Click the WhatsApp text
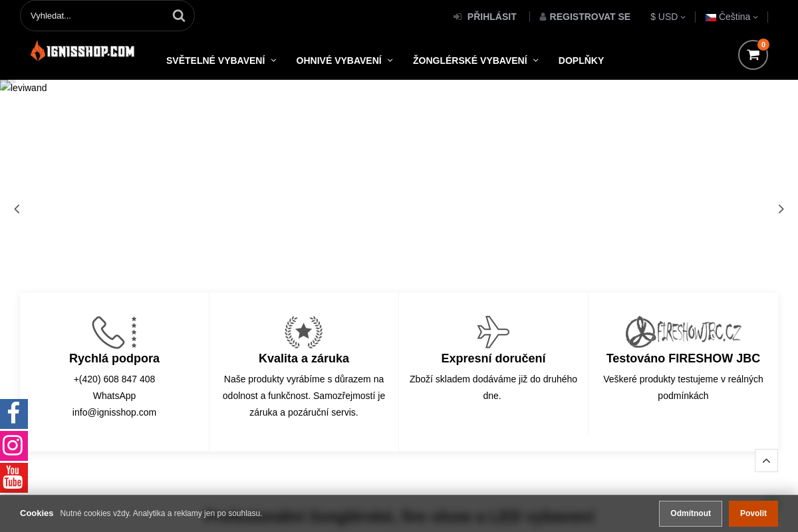This screenshot has height=532, width=798. click(114, 396)
